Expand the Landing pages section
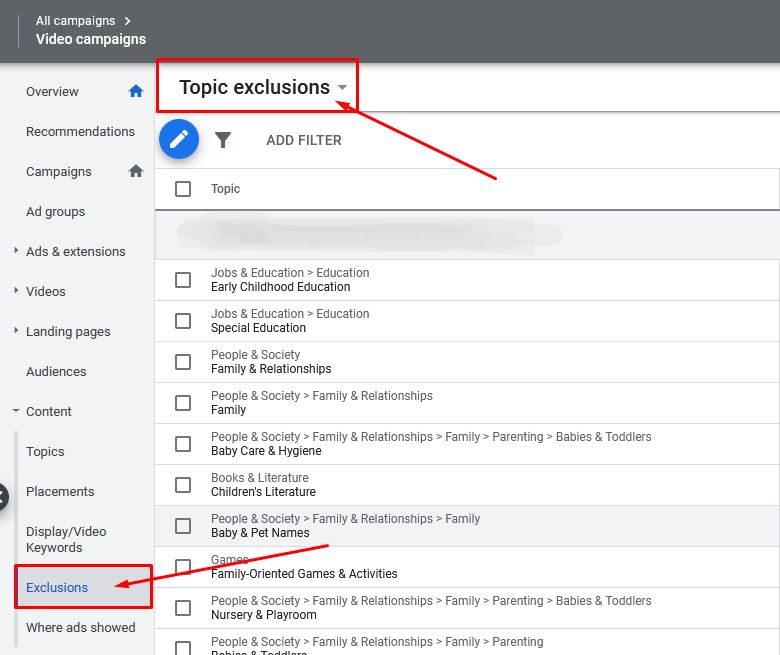Viewport: 780px width, 655px height. (x=16, y=331)
